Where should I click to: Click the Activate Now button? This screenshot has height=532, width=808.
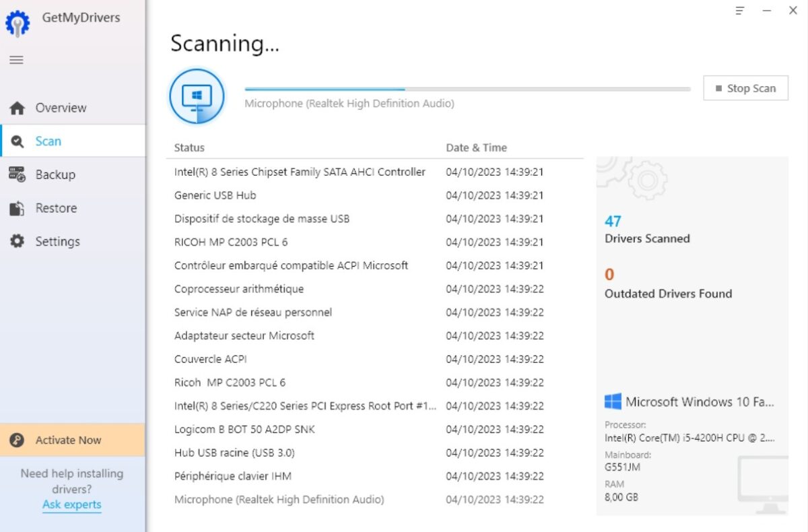(73, 440)
